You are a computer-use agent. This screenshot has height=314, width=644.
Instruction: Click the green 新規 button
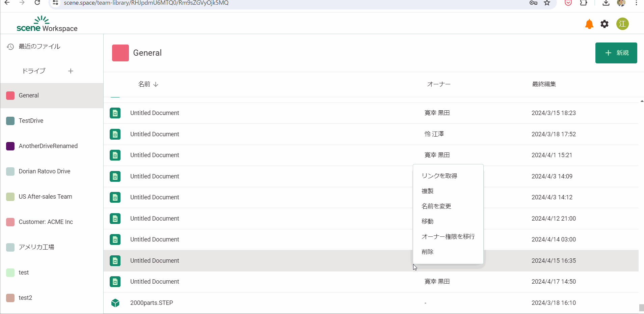pyautogui.click(x=616, y=53)
